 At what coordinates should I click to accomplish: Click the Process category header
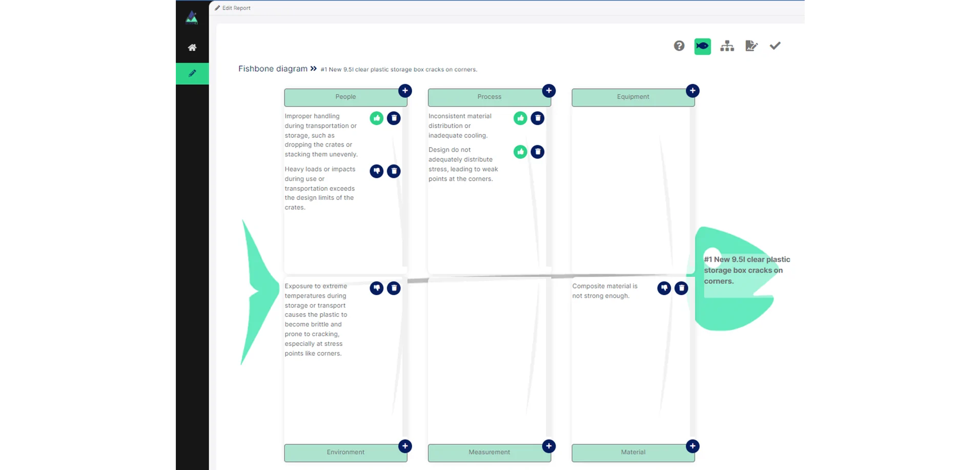click(489, 97)
